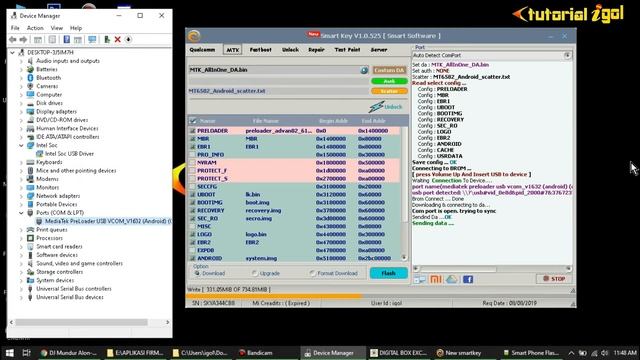This screenshot has height=360, width=640.
Task: Check the NVRAM partition checkbox
Action: pyautogui.click(x=192, y=162)
